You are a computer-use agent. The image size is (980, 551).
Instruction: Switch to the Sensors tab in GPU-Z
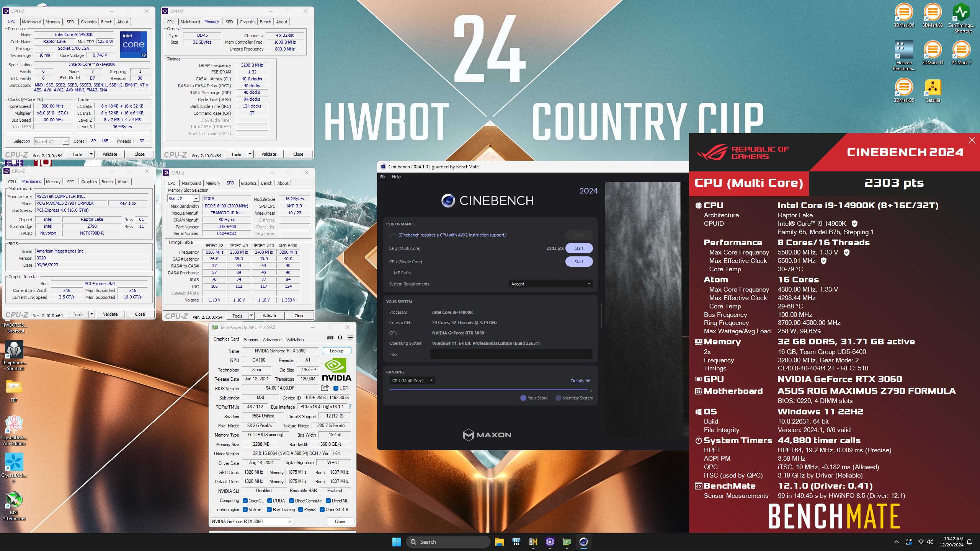point(251,339)
